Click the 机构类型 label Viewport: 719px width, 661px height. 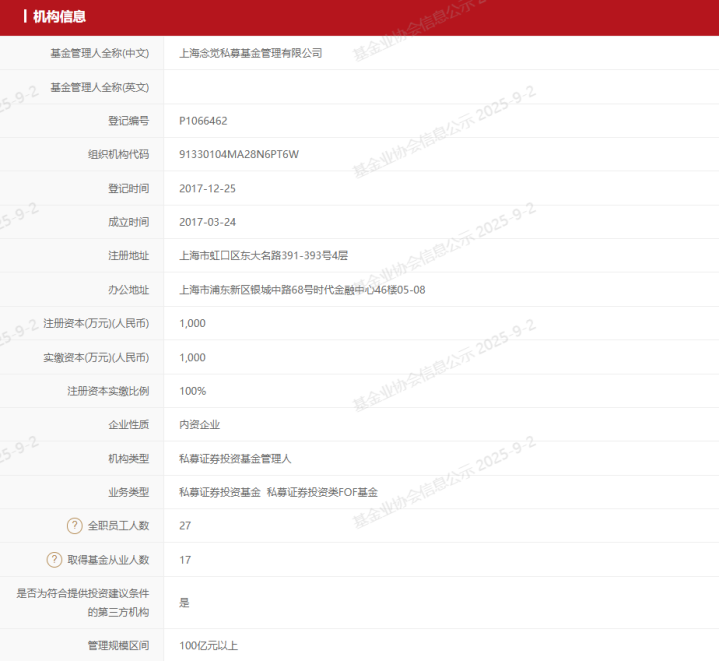[x=128, y=458]
